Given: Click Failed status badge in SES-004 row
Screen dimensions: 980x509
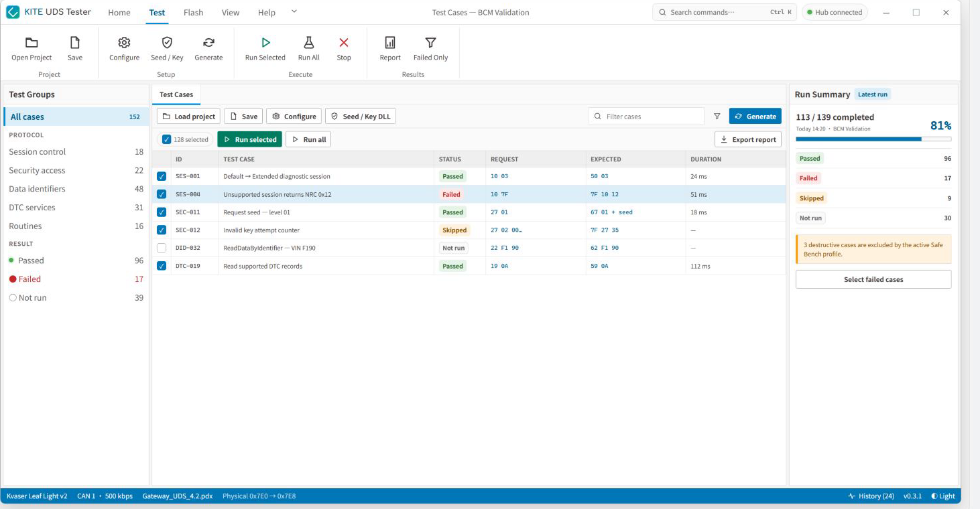Looking at the screenshot, I should tap(451, 194).
